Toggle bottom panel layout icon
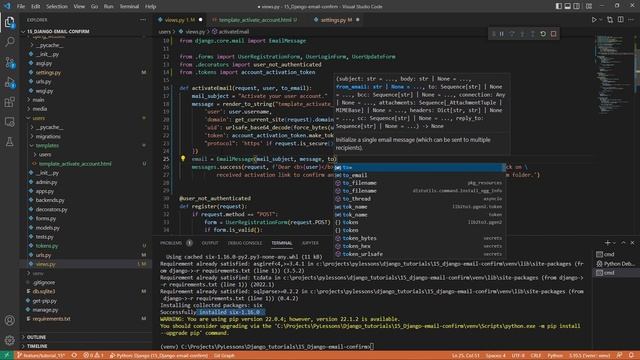The height and width of the screenshot is (360, 640). [567, 6]
